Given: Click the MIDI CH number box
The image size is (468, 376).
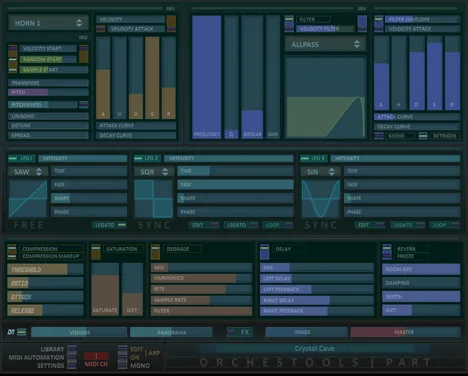Looking at the screenshot, I should pos(96,356).
